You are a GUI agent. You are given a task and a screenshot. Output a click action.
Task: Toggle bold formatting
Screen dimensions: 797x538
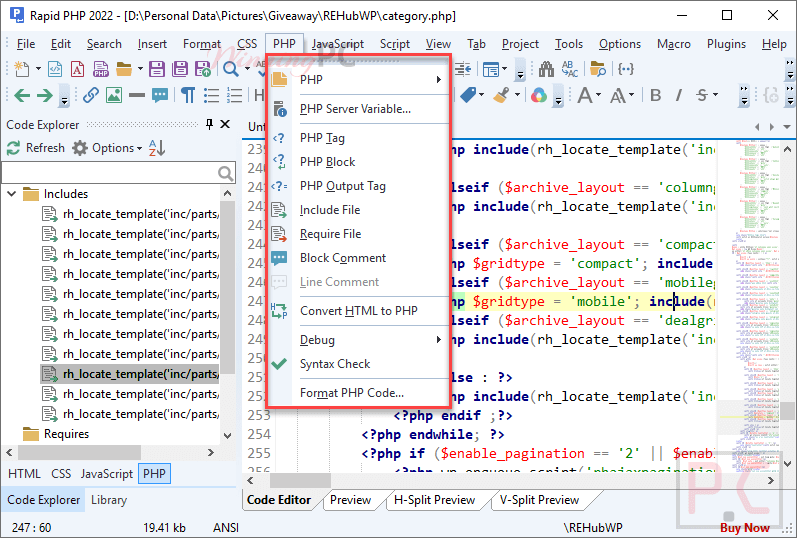click(x=656, y=95)
